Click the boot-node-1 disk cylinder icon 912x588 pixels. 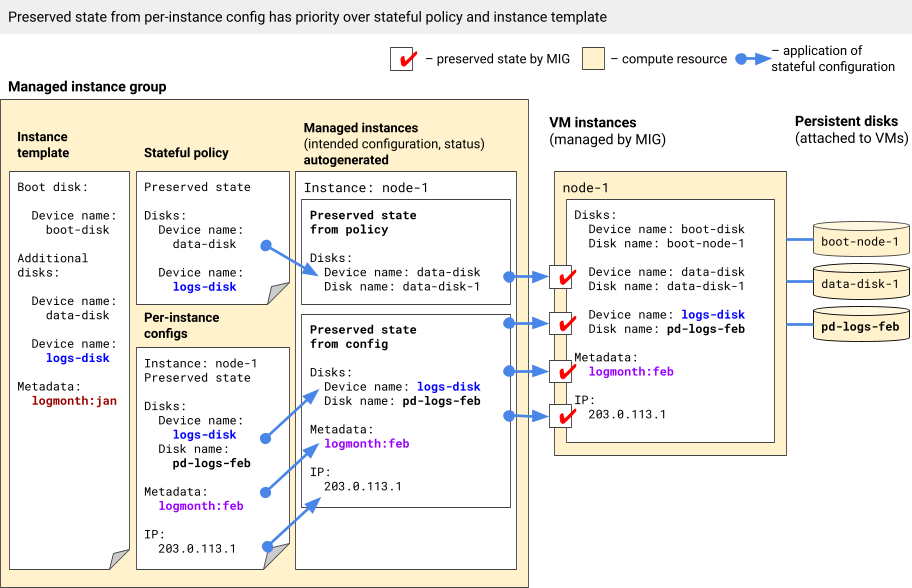(862, 239)
